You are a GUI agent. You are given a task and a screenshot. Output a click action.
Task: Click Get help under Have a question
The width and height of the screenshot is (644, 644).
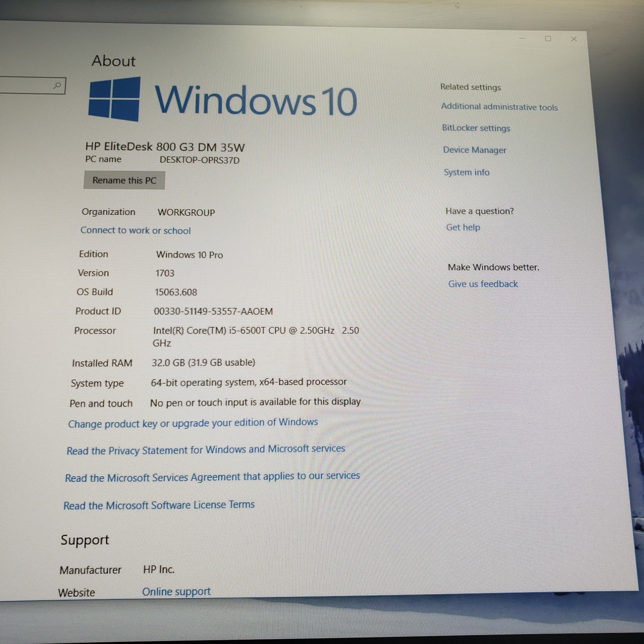pyautogui.click(x=463, y=227)
